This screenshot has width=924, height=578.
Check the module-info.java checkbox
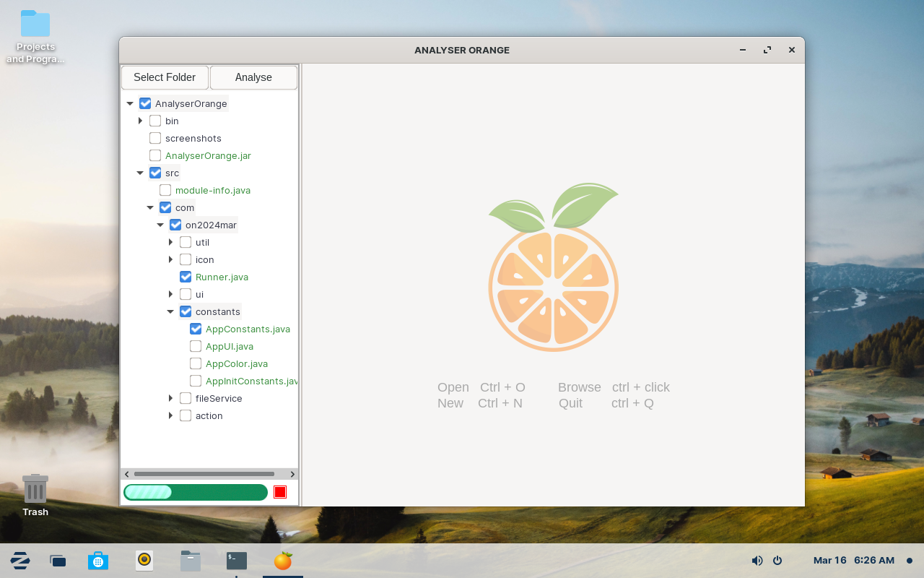(165, 190)
